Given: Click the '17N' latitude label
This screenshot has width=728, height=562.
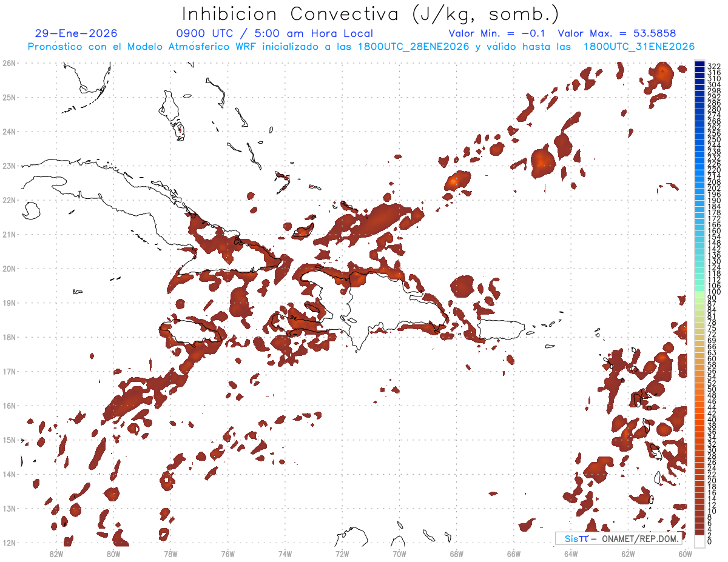Looking at the screenshot, I should (8, 371).
